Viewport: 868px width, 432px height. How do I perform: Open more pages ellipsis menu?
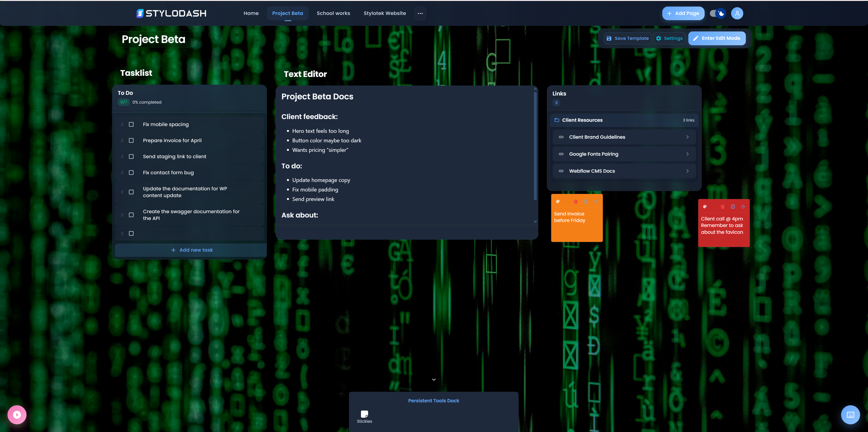420,14
